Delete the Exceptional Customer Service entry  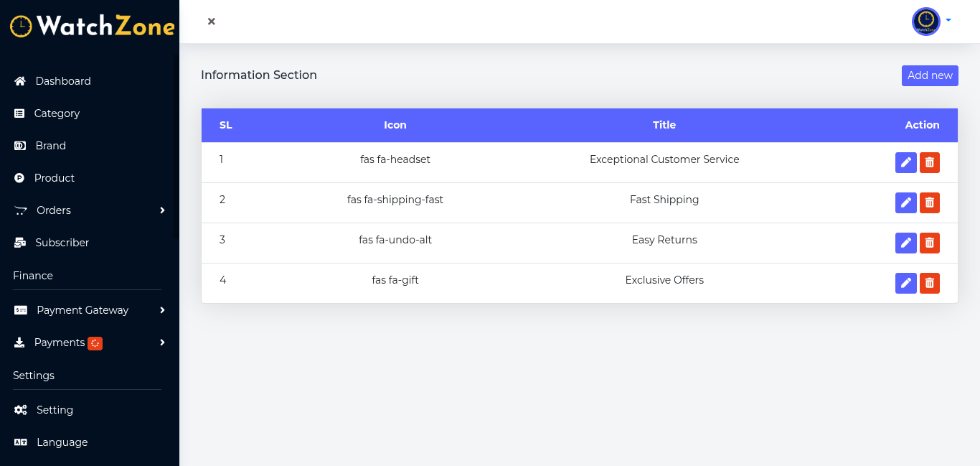click(x=930, y=163)
